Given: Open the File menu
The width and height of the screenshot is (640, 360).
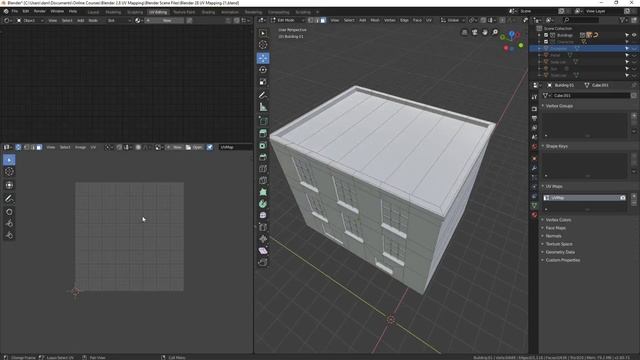Looking at the screenshot, I should point(15,11).
